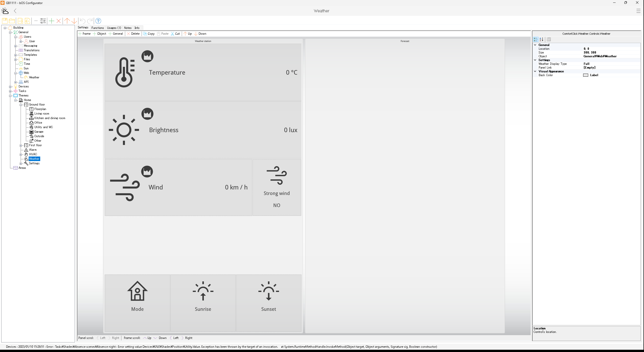The image size is (644, 352).
Task: Expand the First floor tree node
Action: [x=21, y=145]
